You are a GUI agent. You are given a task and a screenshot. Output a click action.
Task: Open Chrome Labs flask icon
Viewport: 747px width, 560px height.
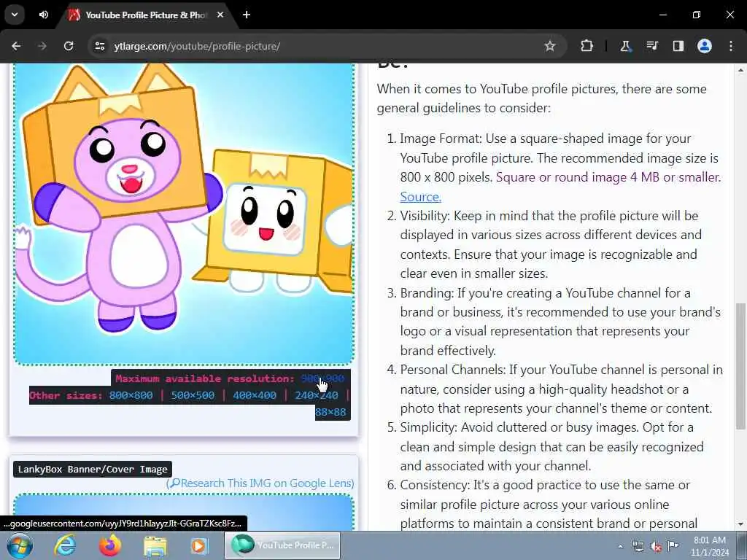click(x=625, y=46)
